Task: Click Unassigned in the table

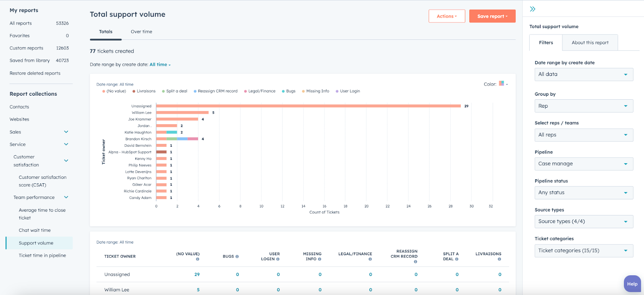Action: pos(117,275)
